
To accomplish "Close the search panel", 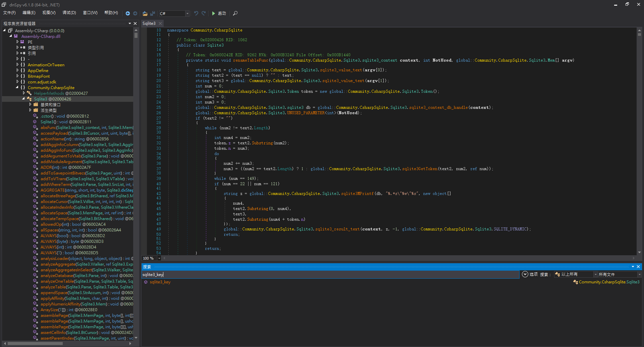I will [x=638, y=267].
